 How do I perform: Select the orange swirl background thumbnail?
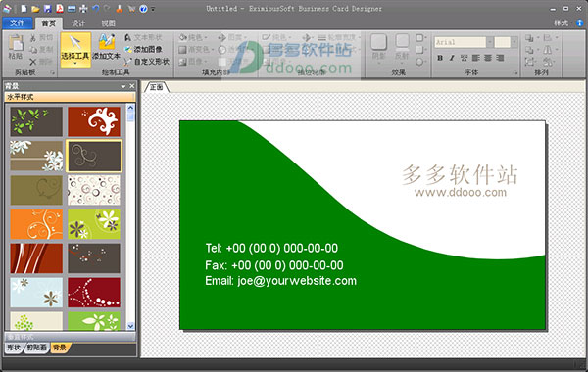(x=36, y=224)
